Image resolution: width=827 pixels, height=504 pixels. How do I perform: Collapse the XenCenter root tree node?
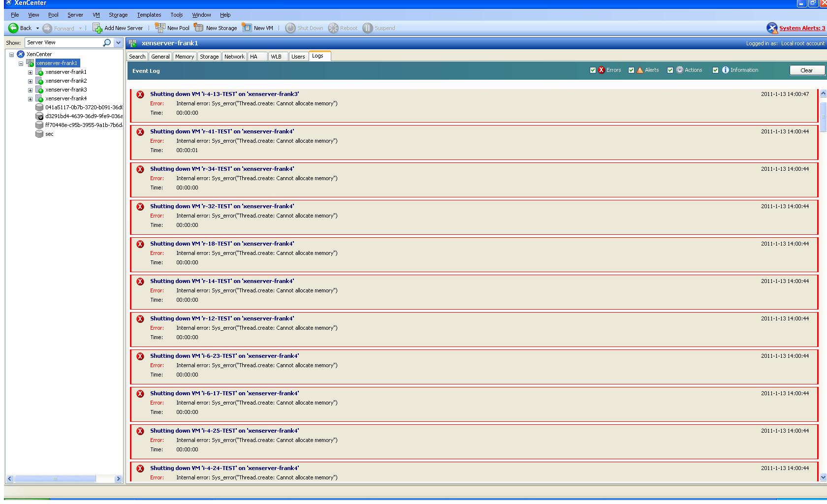click(x=11, y=55)
